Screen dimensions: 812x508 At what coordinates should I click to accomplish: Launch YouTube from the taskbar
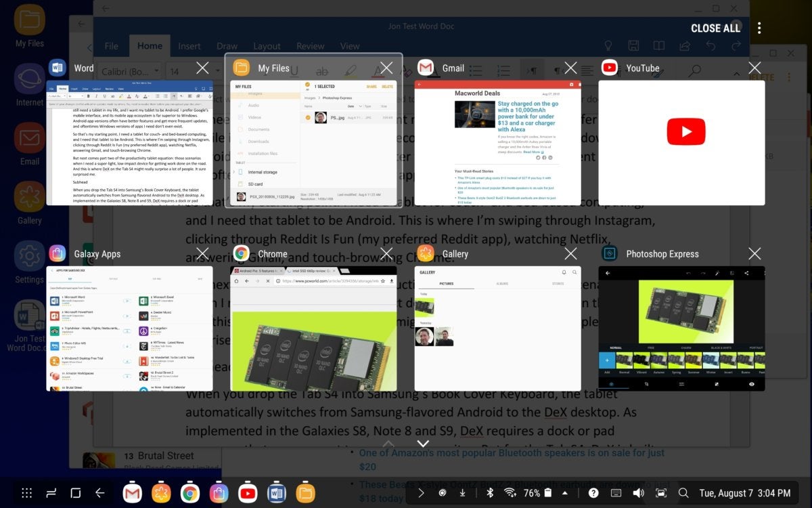tap(248, 493)
